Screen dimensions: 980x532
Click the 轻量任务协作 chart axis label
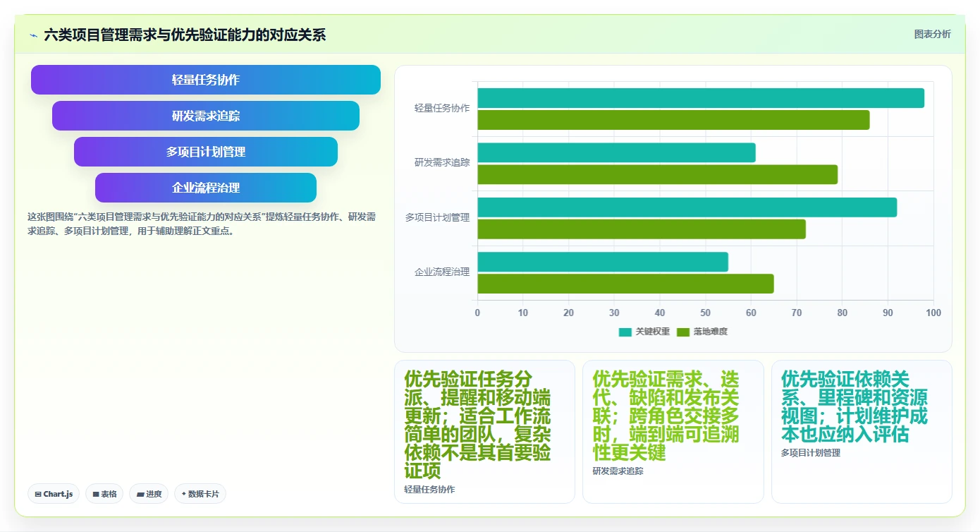tap(442, 109)
